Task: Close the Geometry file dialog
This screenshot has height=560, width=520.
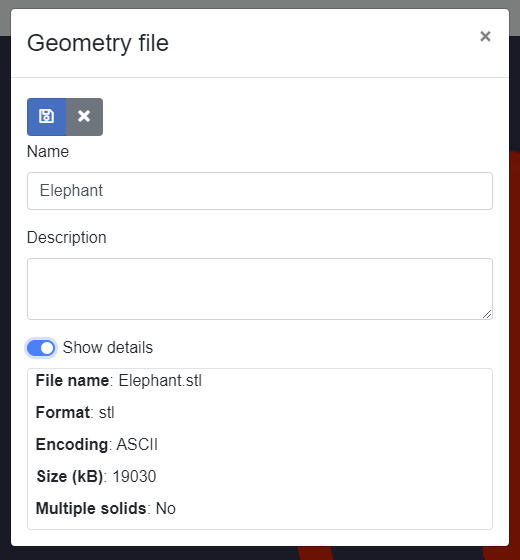Action: (485, 36)
